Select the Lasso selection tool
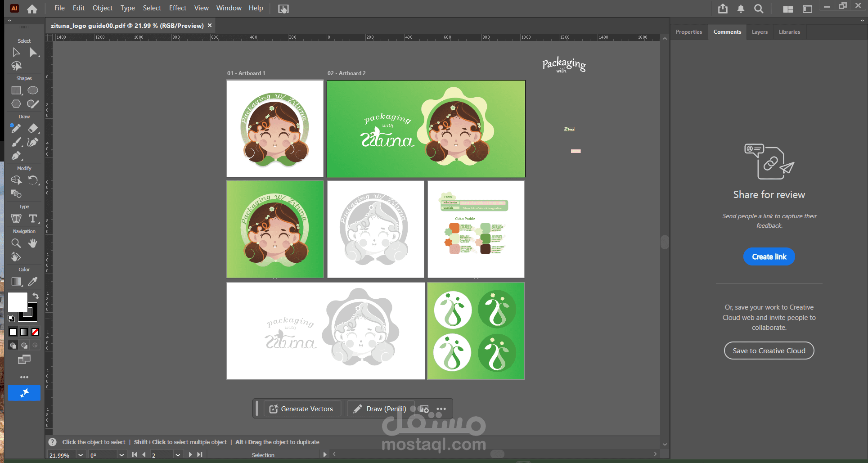 (16, 66)
